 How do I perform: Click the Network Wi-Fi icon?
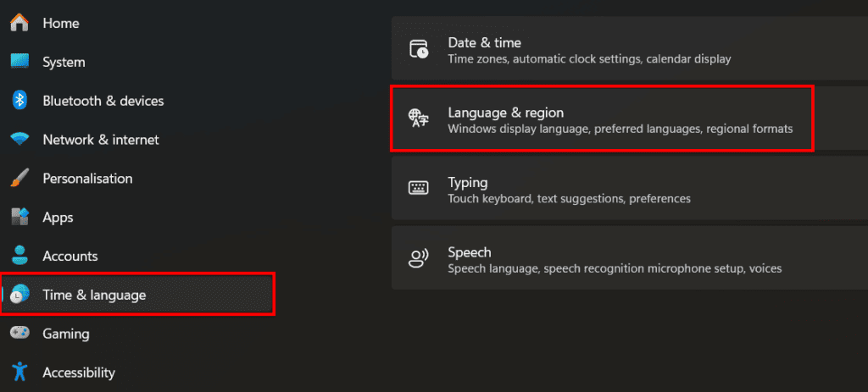(20, 140)
